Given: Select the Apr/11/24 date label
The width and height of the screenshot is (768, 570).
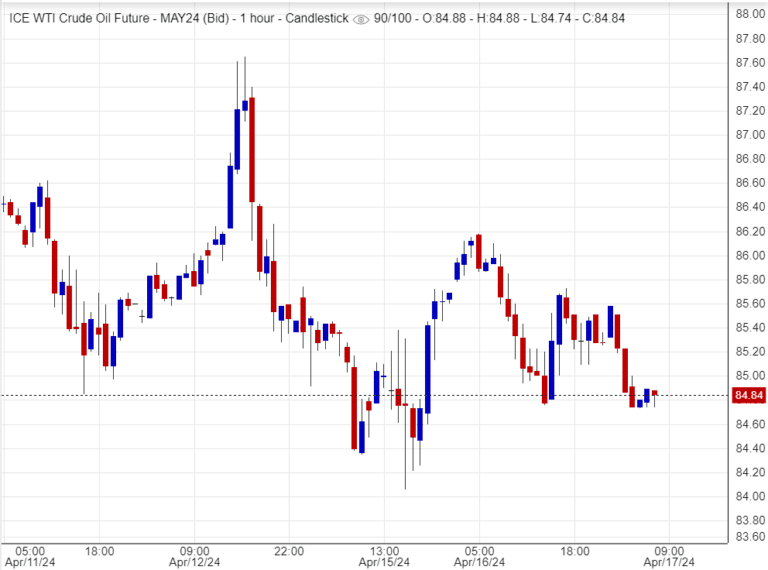Looking at the screenshot, I should [x=30, y=562].
